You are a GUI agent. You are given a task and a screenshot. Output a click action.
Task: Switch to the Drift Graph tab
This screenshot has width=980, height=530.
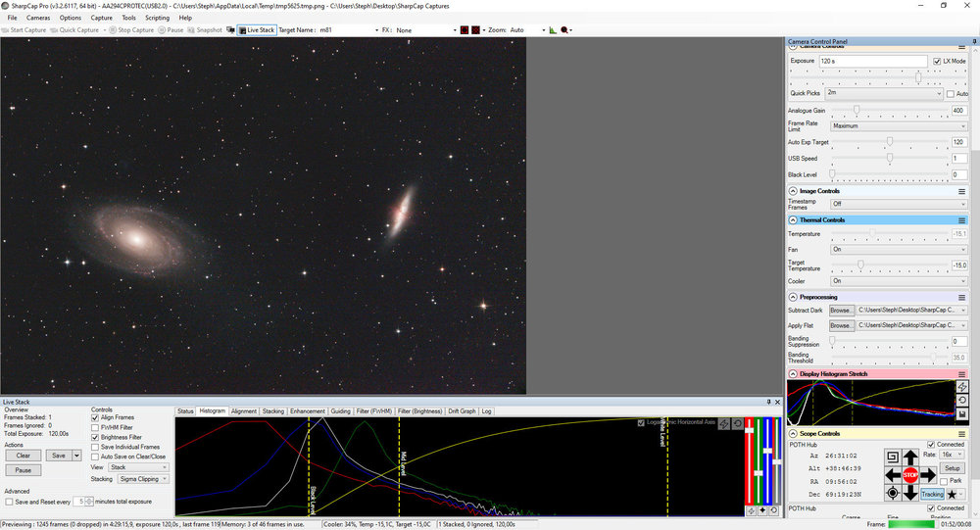click(x=462, y=411)
